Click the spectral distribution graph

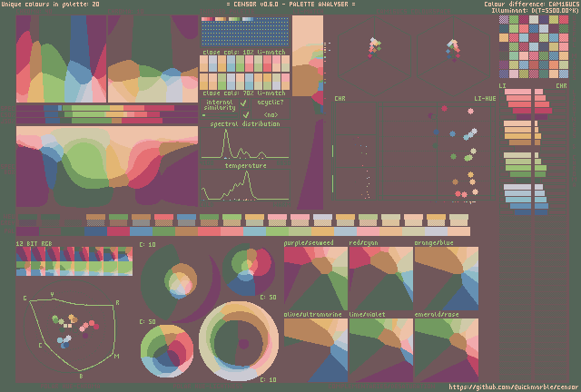coord(245,145)
